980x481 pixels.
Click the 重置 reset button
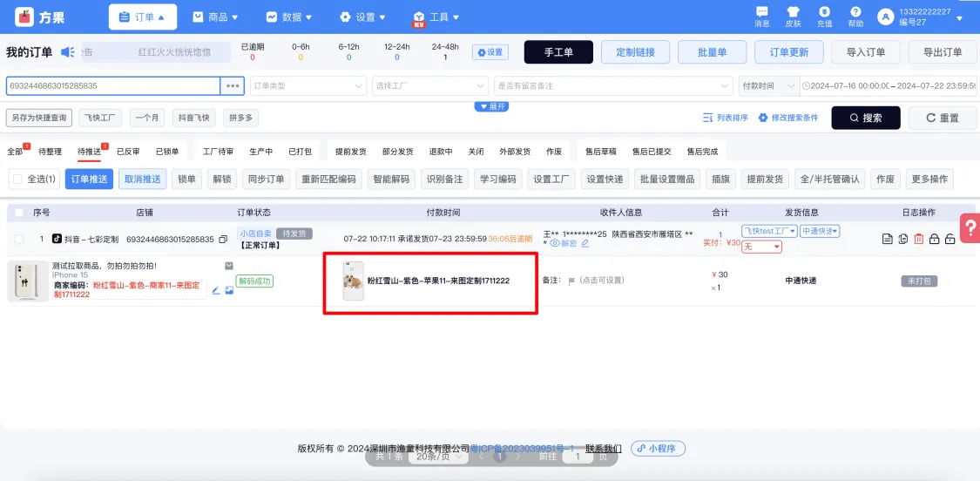point(943,118)
